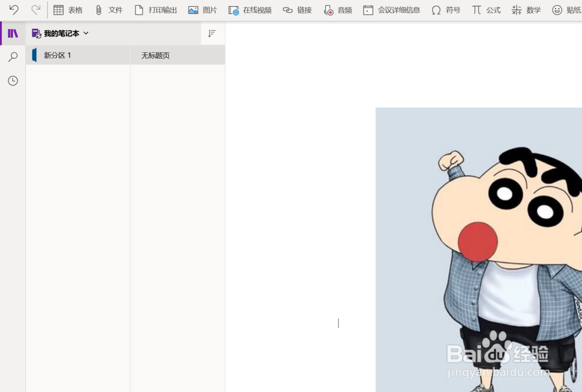Select the Crayon Shin-chan image
Image resolution: width=582 pixels, height=392 pixels.
point(479,250)
